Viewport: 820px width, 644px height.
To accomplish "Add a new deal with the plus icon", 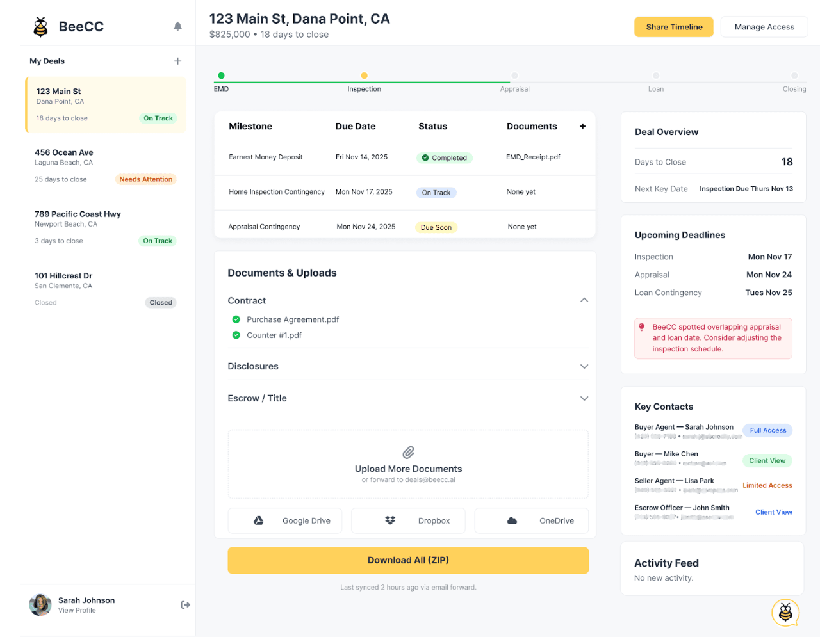I will 177,61.
